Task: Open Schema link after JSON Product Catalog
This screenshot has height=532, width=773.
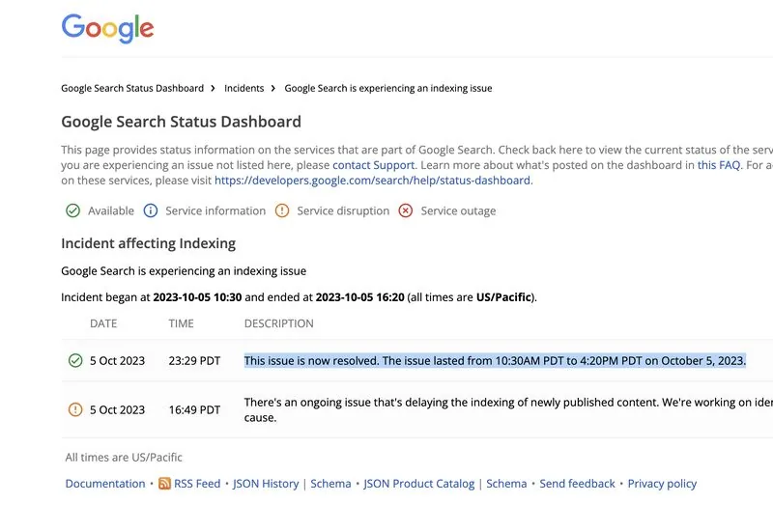Action: [x=506, y=484]
